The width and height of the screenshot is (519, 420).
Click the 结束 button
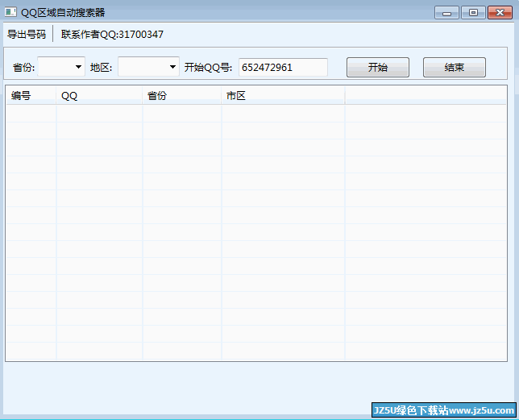tap(455, 67)
